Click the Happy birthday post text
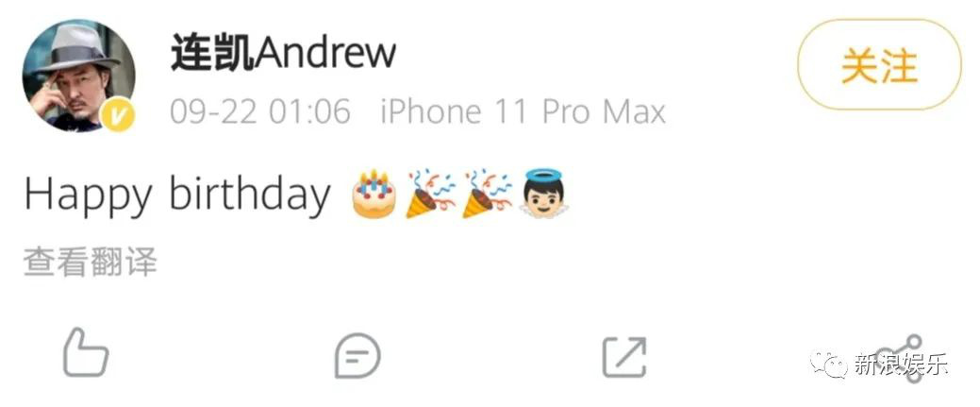980x407 pixels. click(177, 195)
